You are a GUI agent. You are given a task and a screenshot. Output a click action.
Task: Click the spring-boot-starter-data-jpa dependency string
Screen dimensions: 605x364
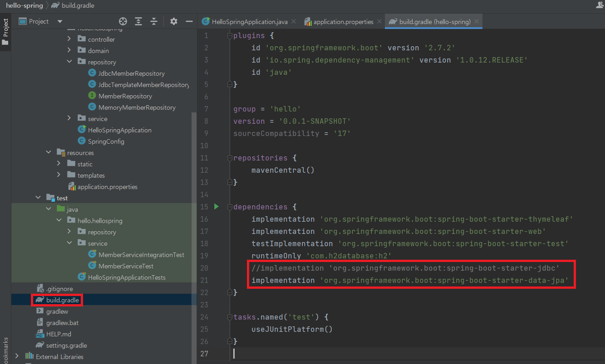(444, 280)
